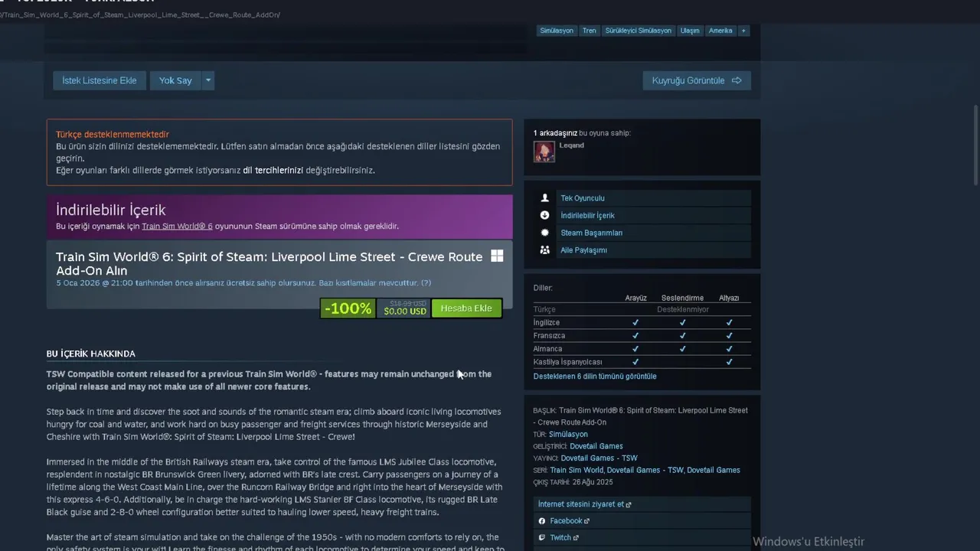Viewport: 980px width, 551px height.
Task: Expand more tags with the plus button
Action: 743,31
